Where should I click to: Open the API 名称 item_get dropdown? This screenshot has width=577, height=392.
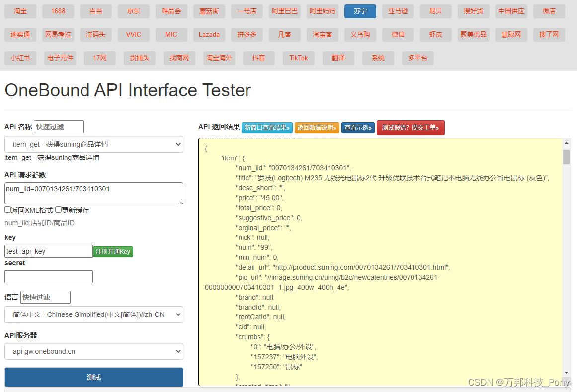click(94, 144)
